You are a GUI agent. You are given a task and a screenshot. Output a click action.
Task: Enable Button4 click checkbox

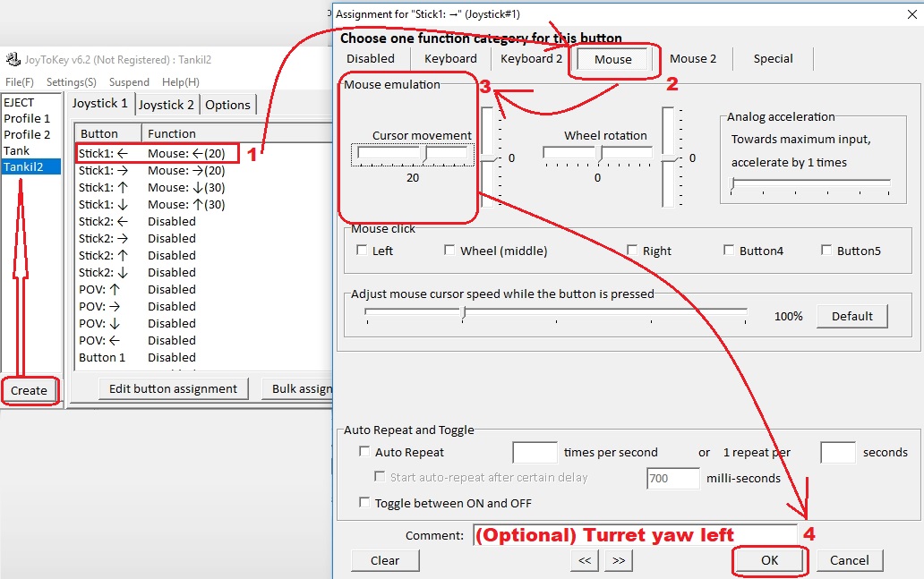729,251
